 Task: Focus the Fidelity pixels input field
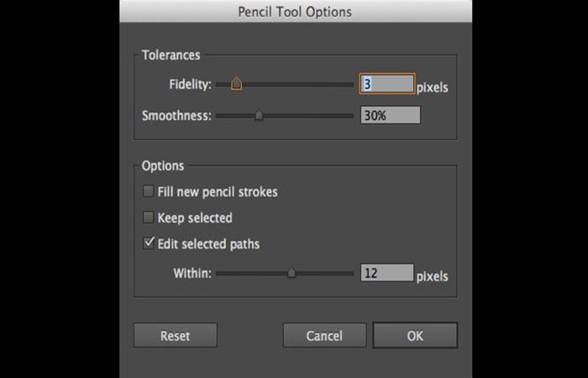[x=386, y=84]
